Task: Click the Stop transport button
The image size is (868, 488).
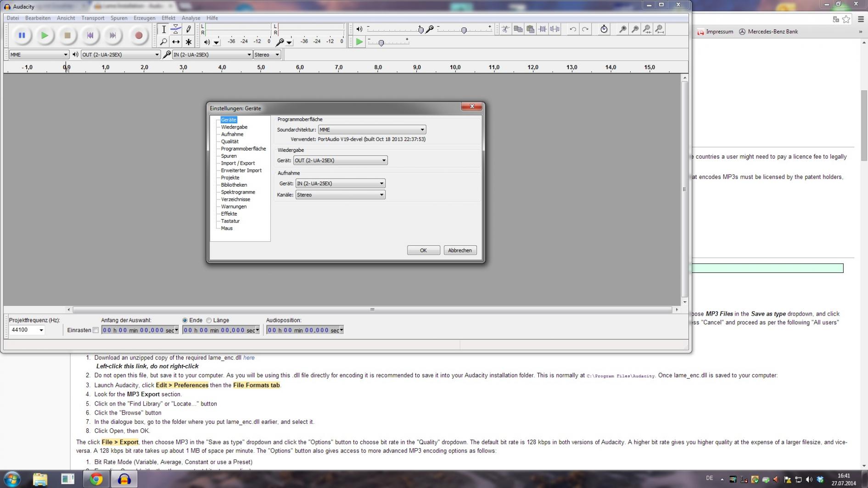Action: (67, 35)
